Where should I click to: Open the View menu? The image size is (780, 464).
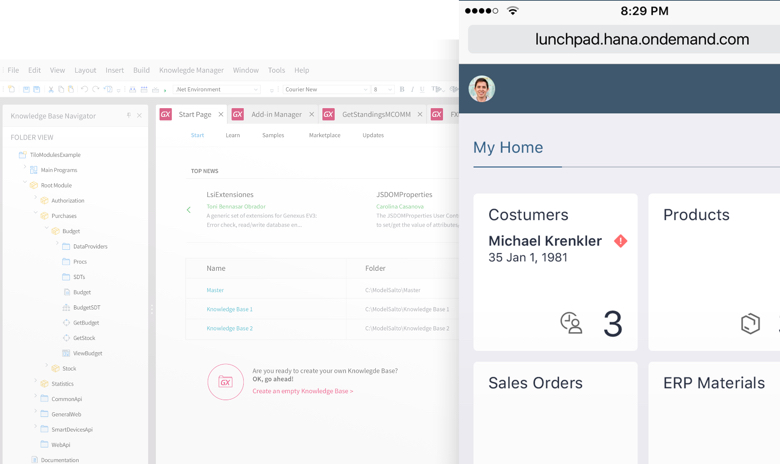pyautogui.click(x=57, y=70)
